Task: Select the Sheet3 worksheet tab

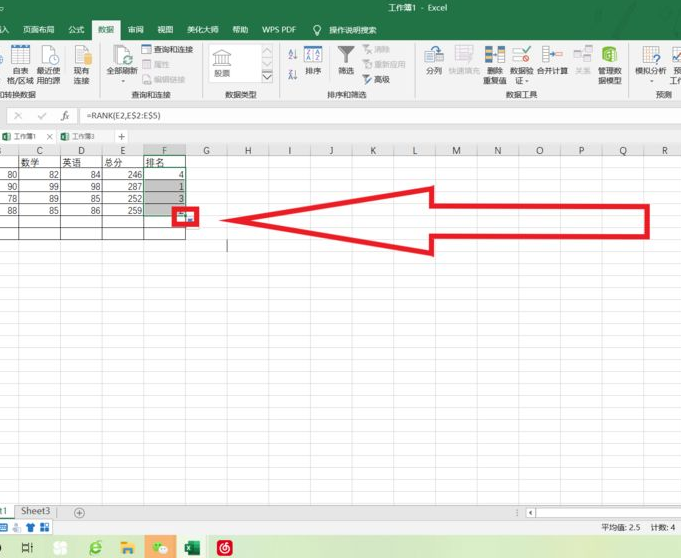Action: pos(35,512)
